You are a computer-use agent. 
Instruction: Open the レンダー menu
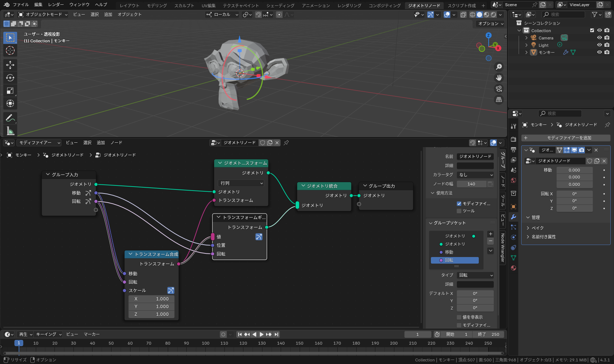56,5
